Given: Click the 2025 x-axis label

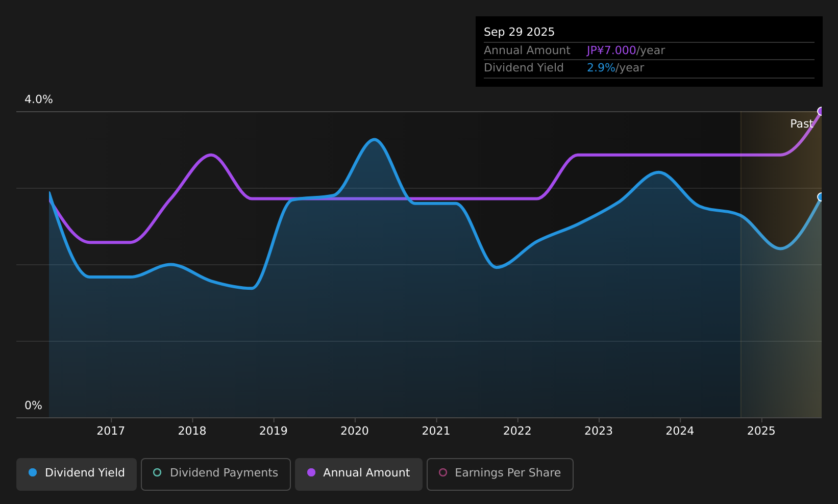Looking at the screenshot, I should 761,431.
